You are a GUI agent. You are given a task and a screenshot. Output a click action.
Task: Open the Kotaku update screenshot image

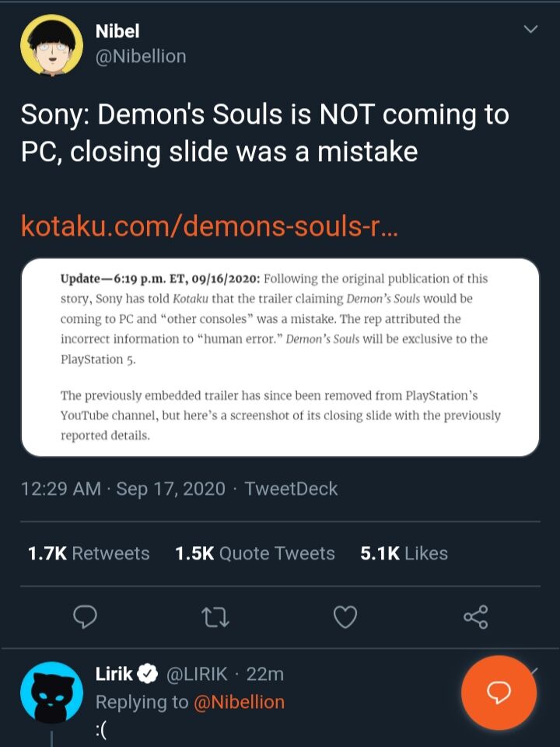pyautogui.click(x=280, y=357)
